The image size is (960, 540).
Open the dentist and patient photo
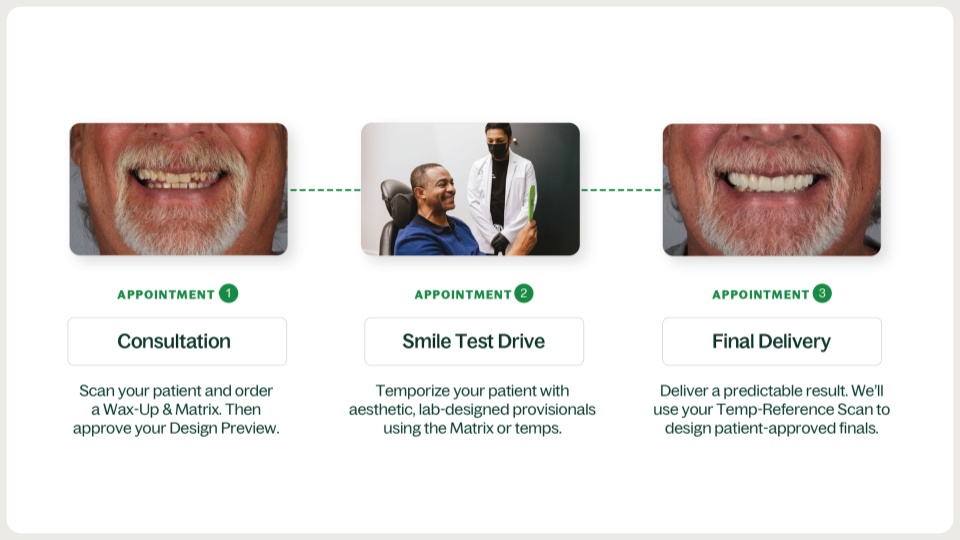[470, 189]
